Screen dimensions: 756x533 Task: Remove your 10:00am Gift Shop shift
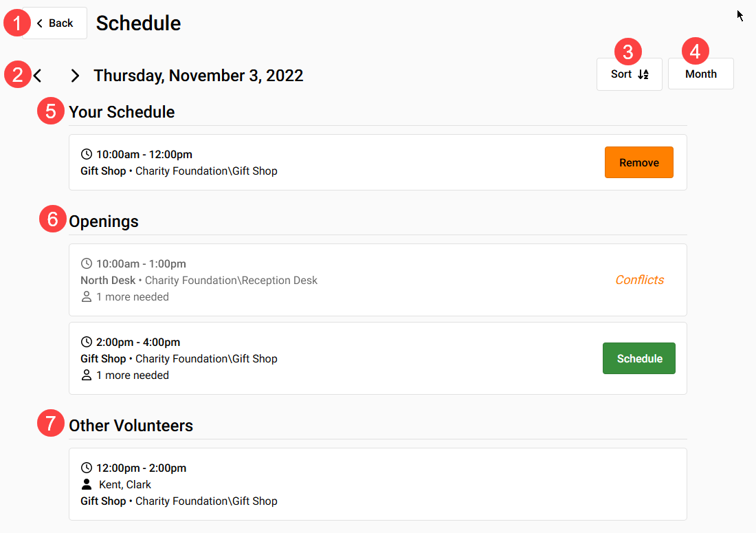tap(638, 162)
